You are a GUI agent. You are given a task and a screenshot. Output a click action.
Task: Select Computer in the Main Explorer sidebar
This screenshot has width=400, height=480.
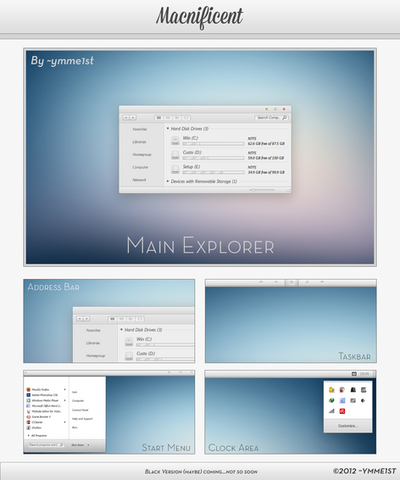point(140,167)
